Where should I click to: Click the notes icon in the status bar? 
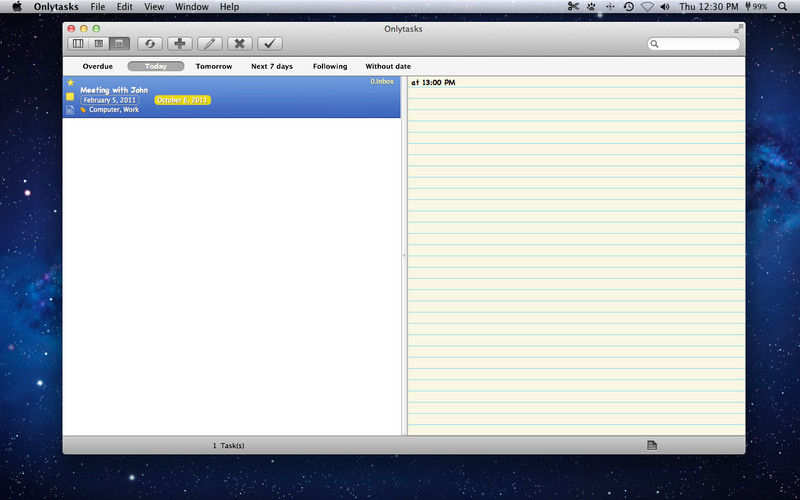coord(652,445)
